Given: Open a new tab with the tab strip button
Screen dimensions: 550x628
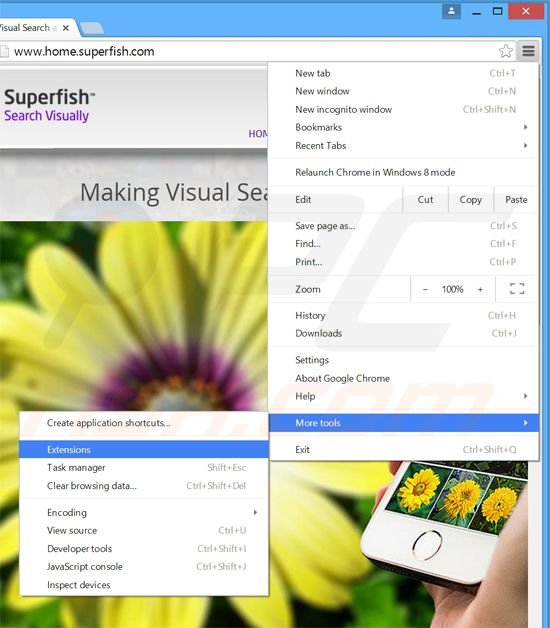Looking at the screenshot, I should tap(91, 28).
